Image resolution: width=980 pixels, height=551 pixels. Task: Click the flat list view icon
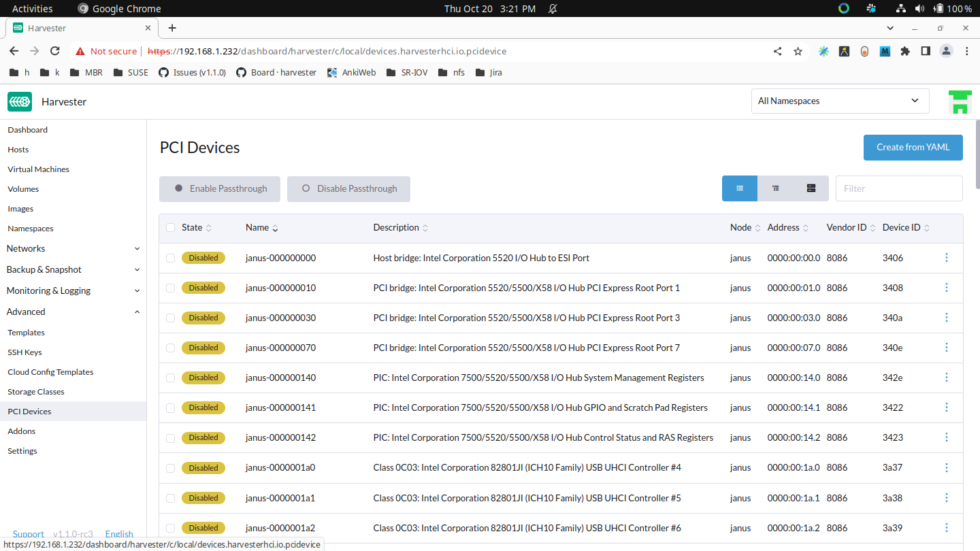(x=740, y=188)
